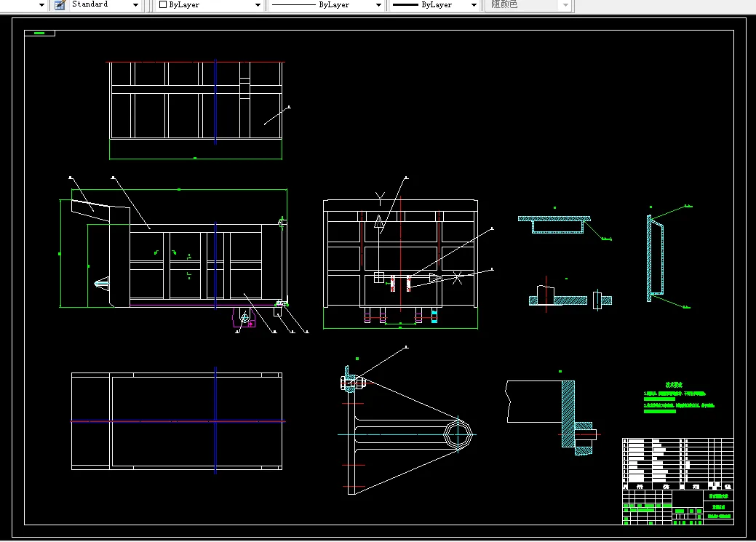
Task: Select the parts list table in the drawing
Action: [x=678, y=463]
